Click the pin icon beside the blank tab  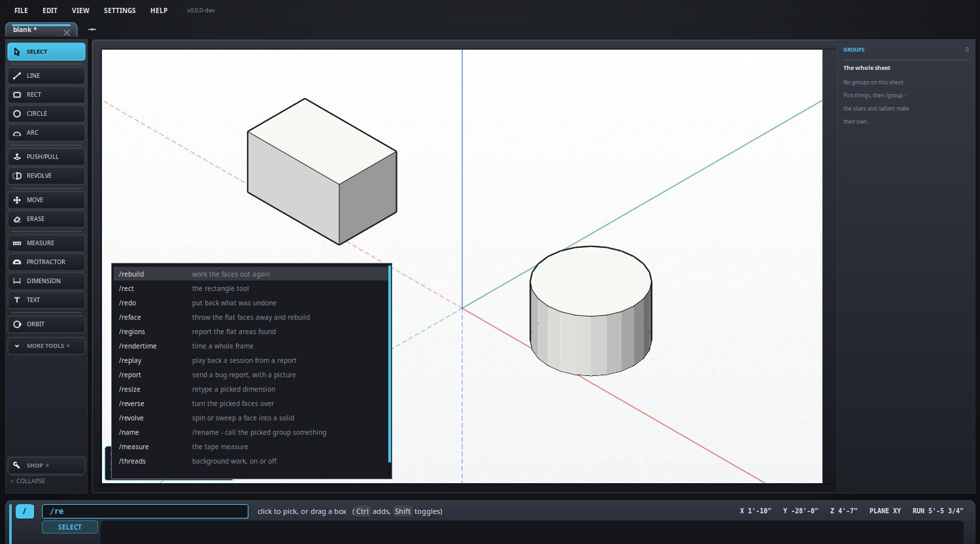[x=92, y=29]
